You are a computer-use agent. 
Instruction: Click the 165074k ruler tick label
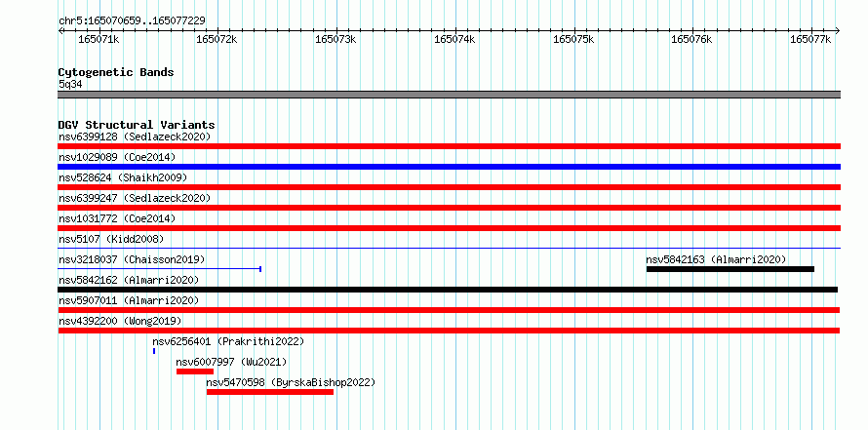pyautogui.click(x=455, y=39)
